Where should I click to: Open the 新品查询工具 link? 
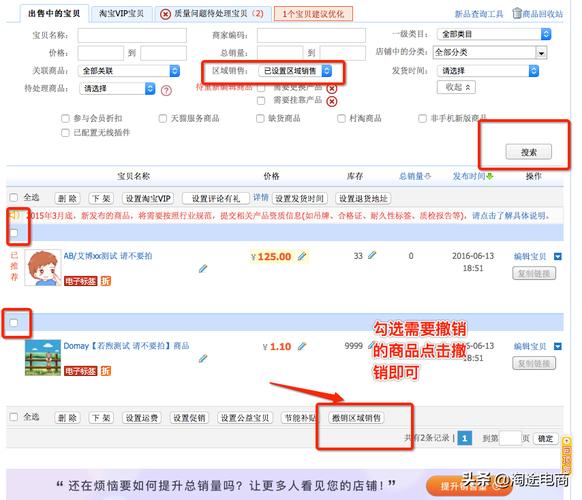(x=478, y=14)
